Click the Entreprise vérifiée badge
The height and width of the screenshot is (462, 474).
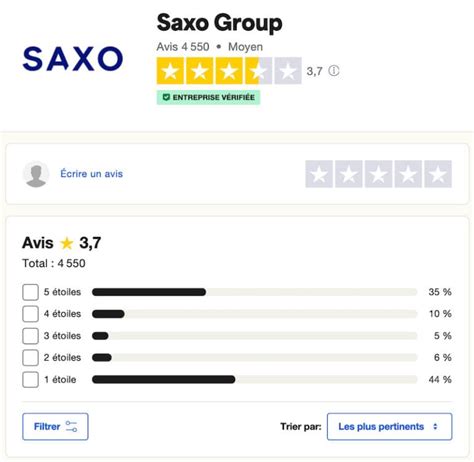tap(208, 97)
